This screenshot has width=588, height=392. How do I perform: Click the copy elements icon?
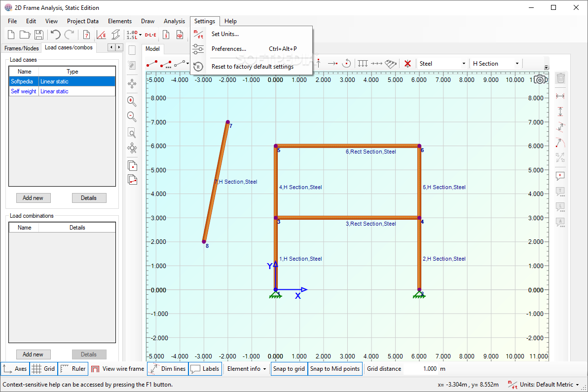[x=132, y=180]
